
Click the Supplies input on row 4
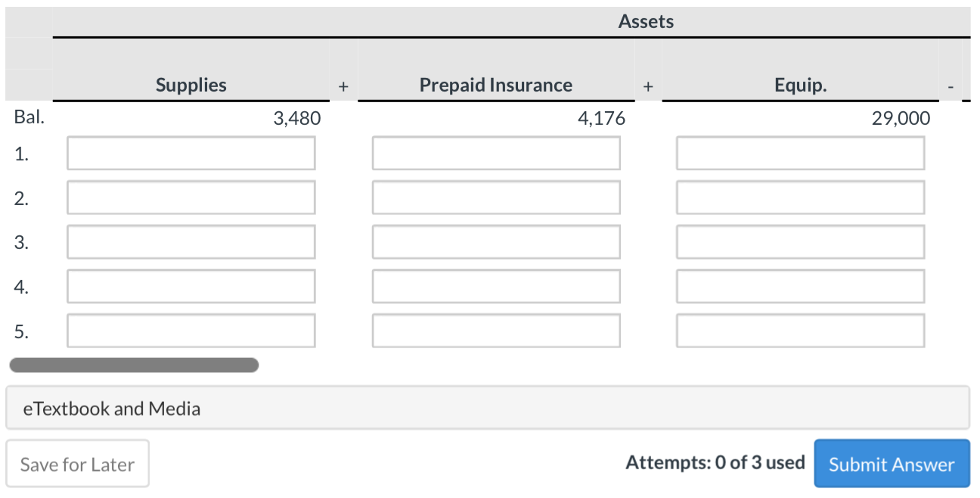191,286
